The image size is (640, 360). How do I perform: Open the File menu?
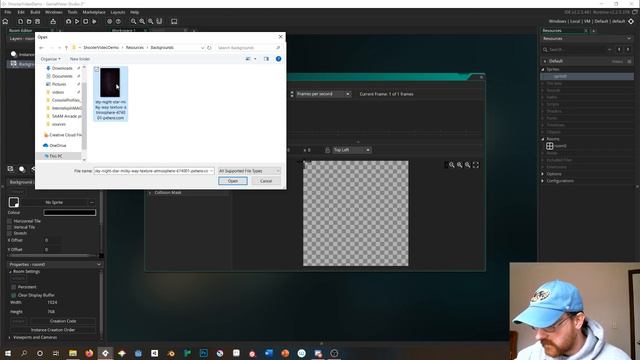coord(8,12)
